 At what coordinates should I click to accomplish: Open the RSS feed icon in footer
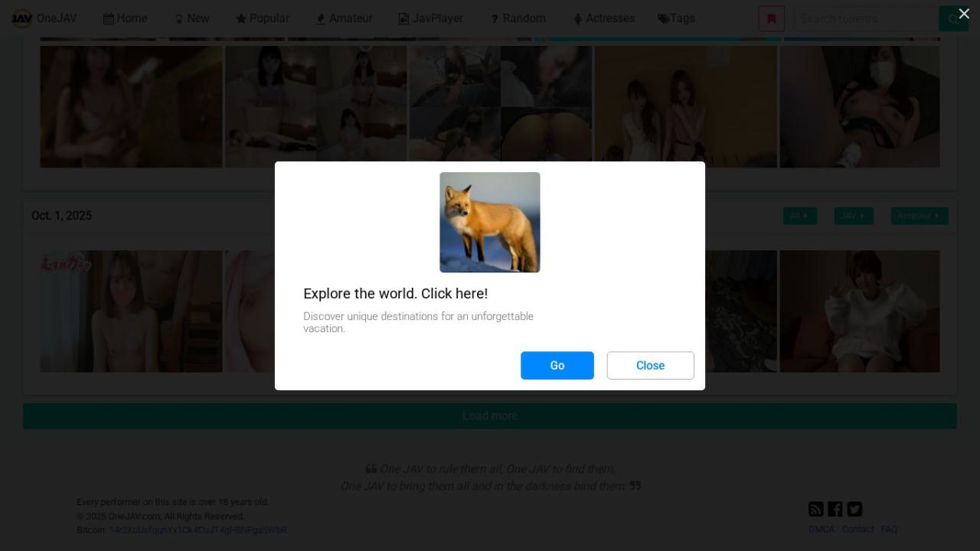tap(815, 509)
